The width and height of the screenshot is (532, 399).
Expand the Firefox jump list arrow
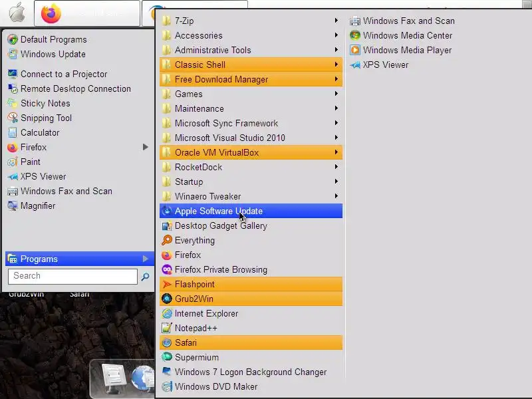point(145,147)
